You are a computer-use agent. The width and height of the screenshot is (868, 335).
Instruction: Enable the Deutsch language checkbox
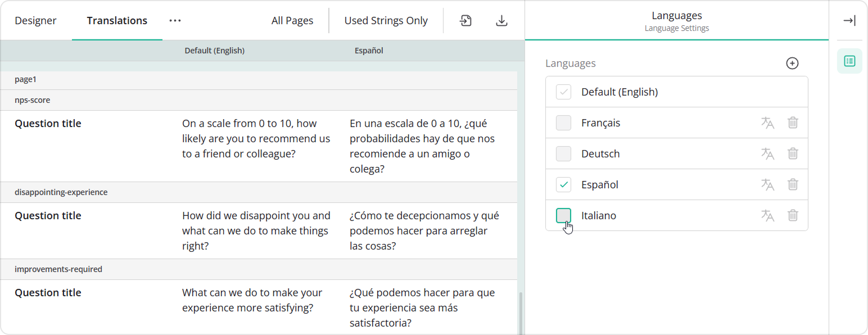point(563,153)
